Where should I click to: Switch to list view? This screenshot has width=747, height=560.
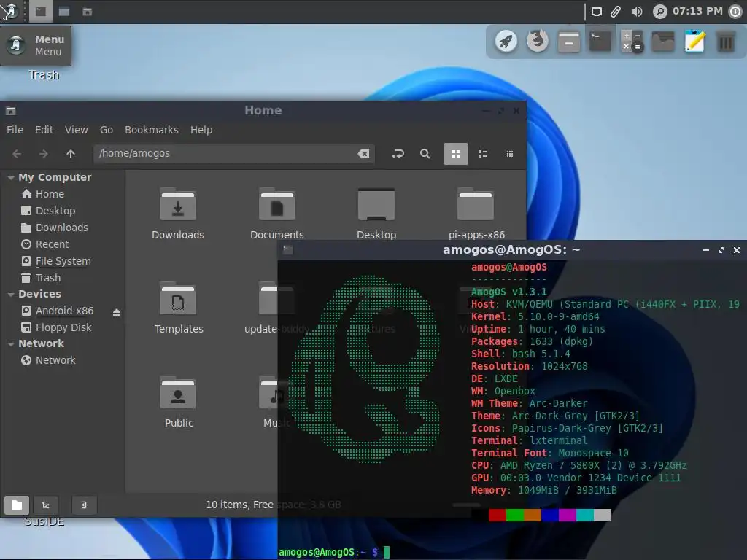coord(483,154)
